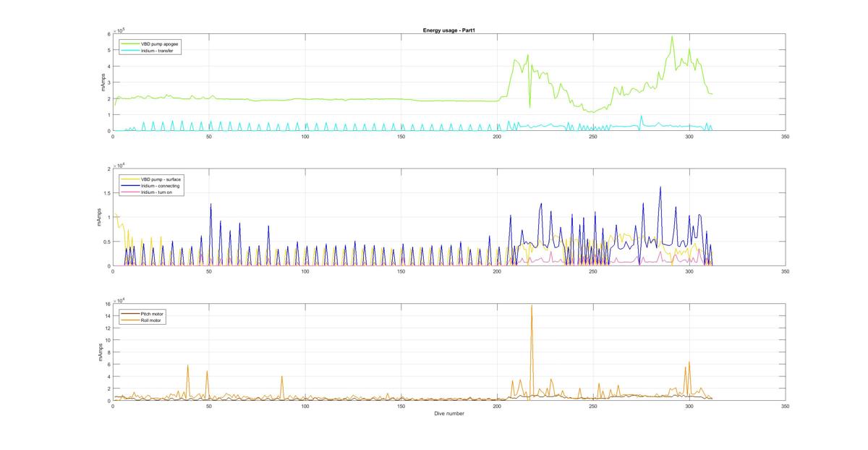The height and width of the screenshot is (450, 868).
Task: Click the '1.5' y-tick on the Iridium connecting plot
Action: [x=106, y=193]
